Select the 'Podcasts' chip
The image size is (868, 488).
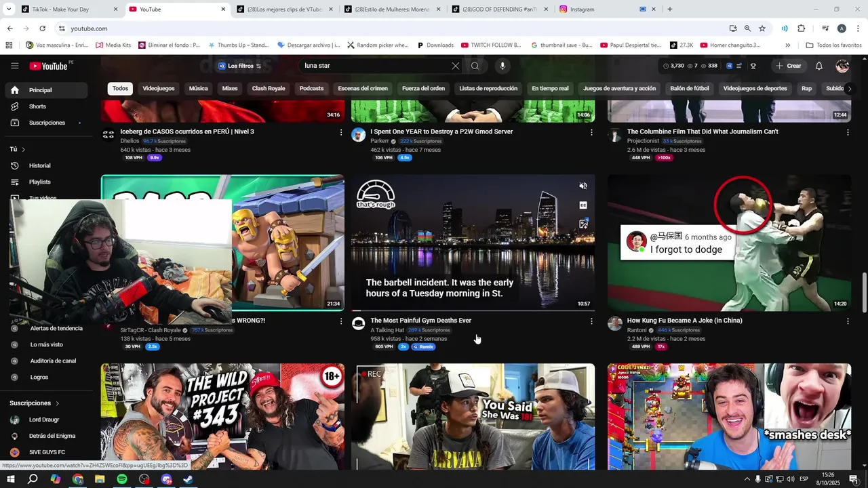coord(311,89)
